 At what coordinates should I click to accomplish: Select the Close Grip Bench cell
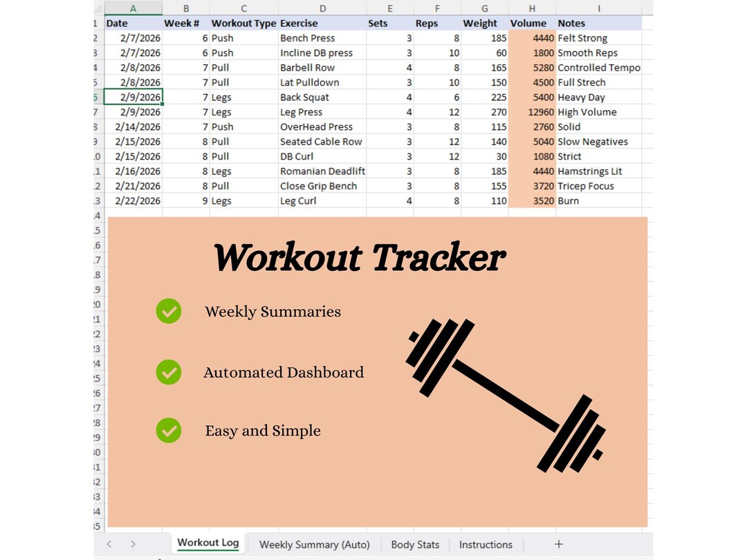[x=322, y=186]
